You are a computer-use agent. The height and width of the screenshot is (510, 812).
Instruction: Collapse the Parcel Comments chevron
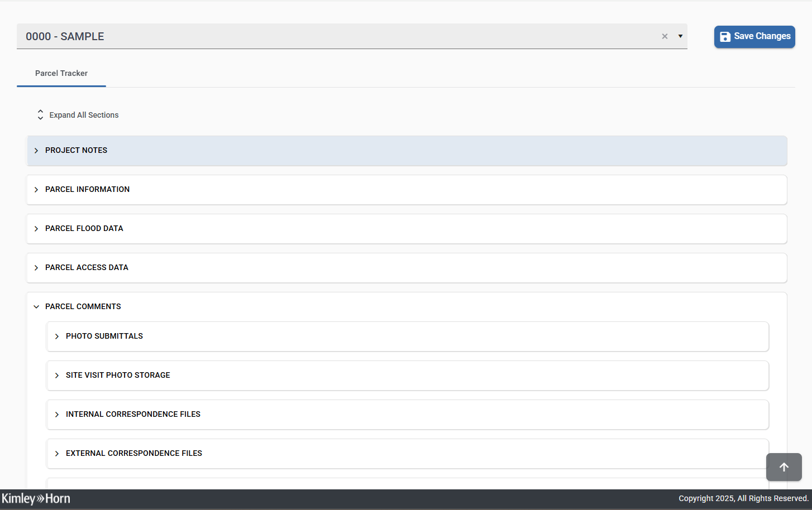click(36, 307)
